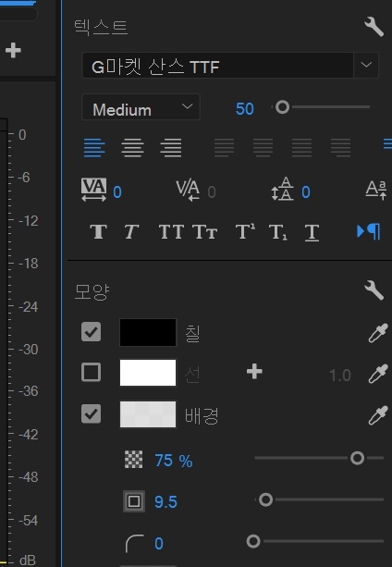Click the background opacity slider handle
The width and height of the screenshot is (392, 567).
tap(357, 458)
